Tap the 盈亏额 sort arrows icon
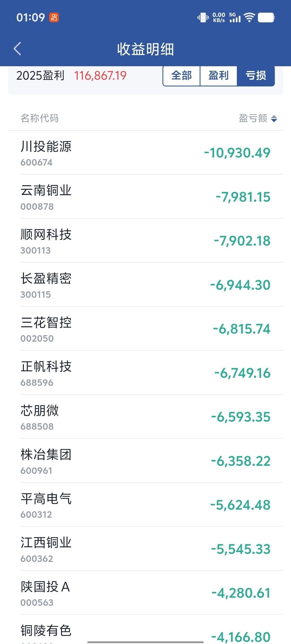The height and width of the screenshot is (644, 291). click(x=274, y=118)
